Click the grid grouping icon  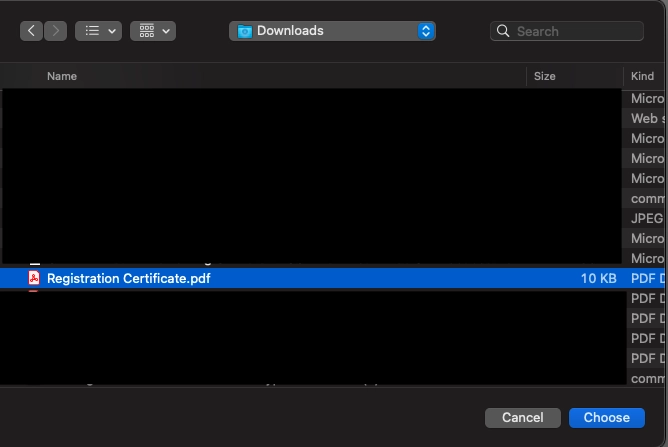[x=147, y=31]
